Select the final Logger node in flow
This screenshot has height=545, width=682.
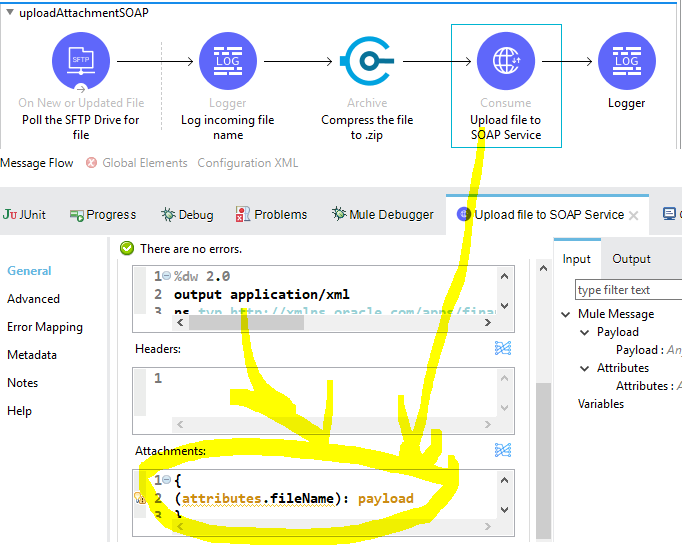(627, 61)
